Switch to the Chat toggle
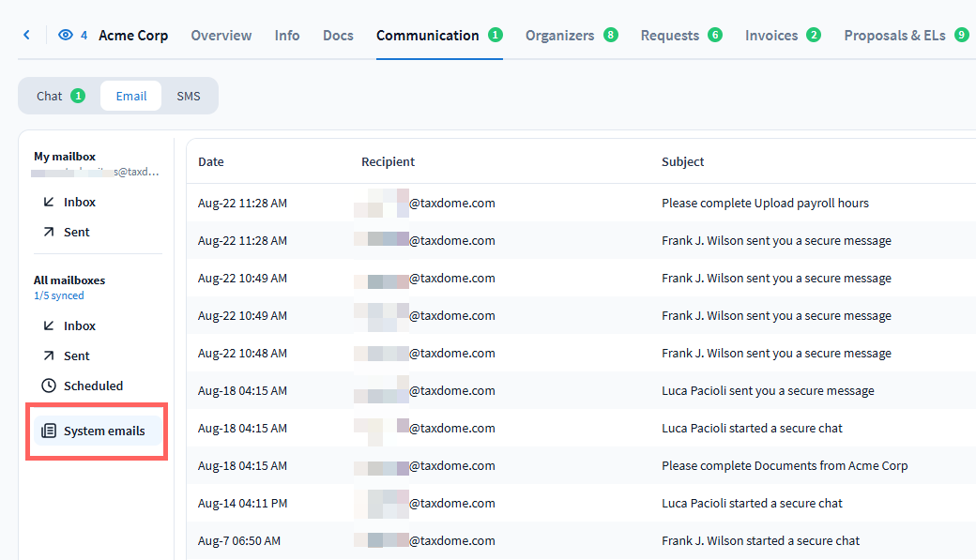The image size is (976, 560). pos(59,96)
